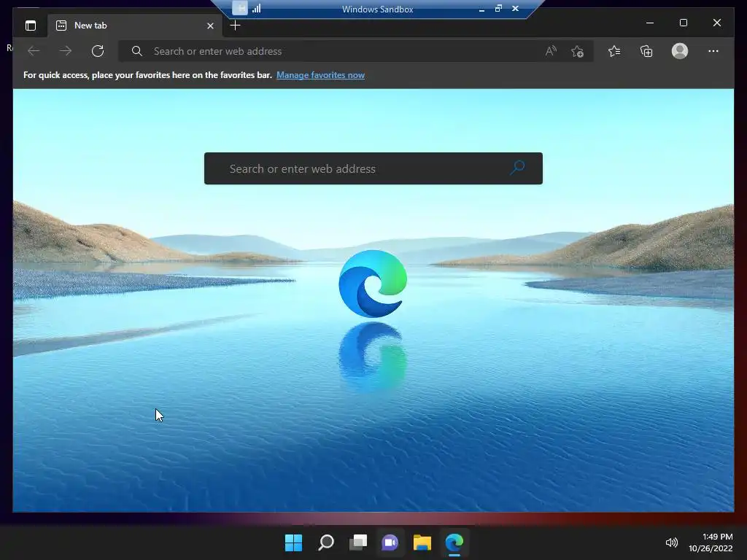
Task: Maximize the Edge browser window
Action: click(x=683, y=23)
